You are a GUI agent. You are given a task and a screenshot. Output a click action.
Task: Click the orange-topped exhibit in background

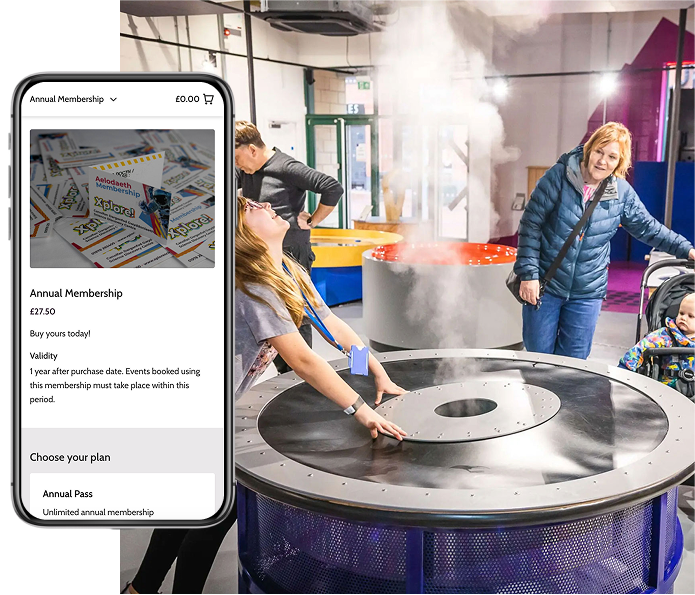coord(441,254)
